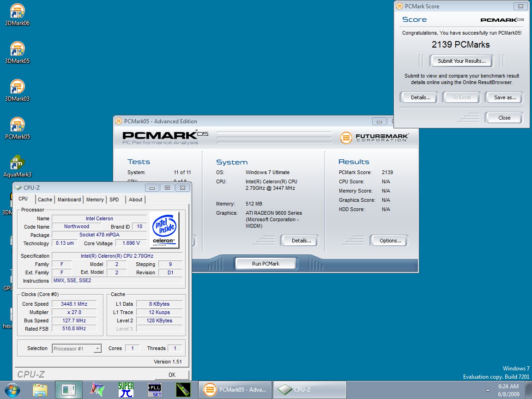Open the Super Pi taskbar icon
Image resolution: width=532 pixels, height=399 pixels.
[126, 390]
